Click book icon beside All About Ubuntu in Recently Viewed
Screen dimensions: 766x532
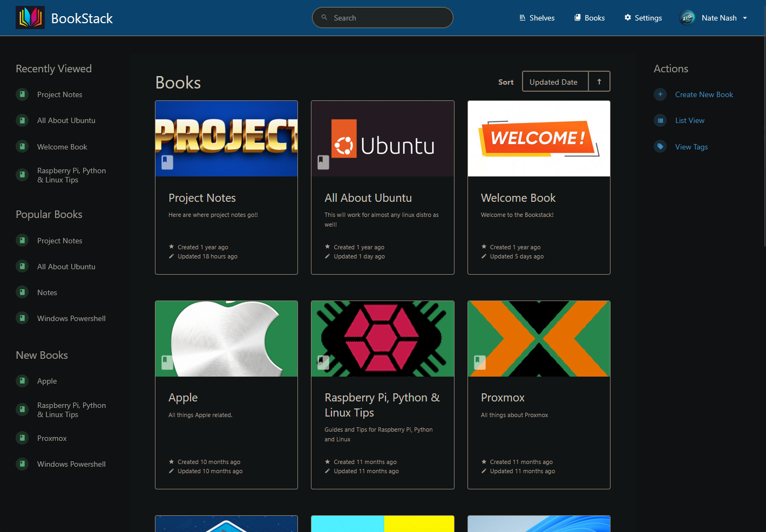(x=22, y=120)
